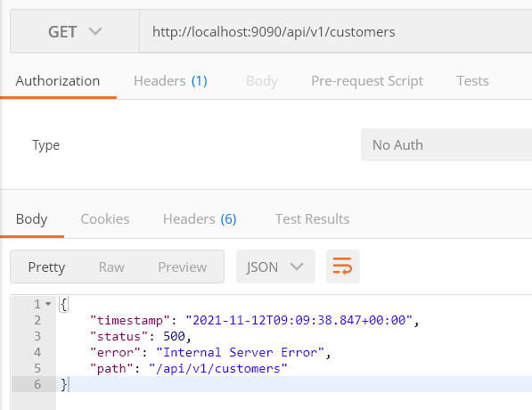Select the Authorization tab
This screenshot has width=532, height=410.
(x=58, y=81)
